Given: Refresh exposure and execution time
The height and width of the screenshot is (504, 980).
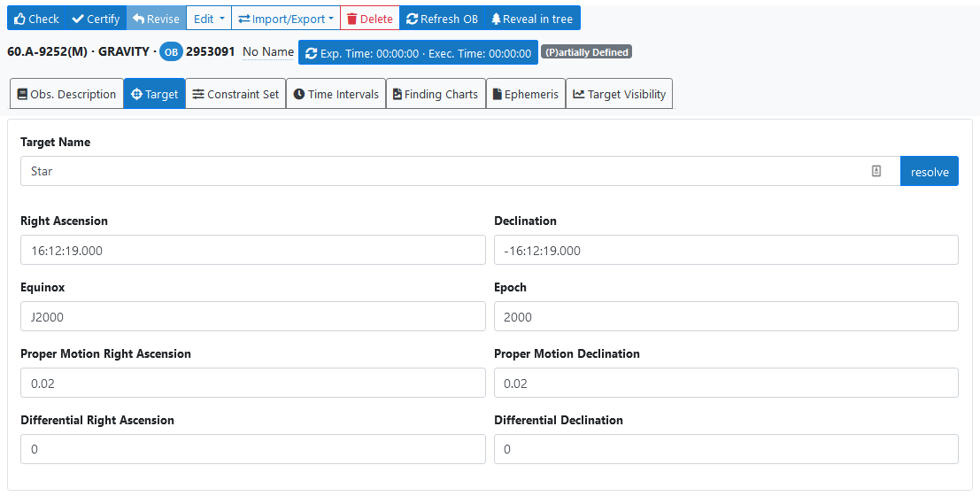Looking at the screenshot, I should pos(418,53).
